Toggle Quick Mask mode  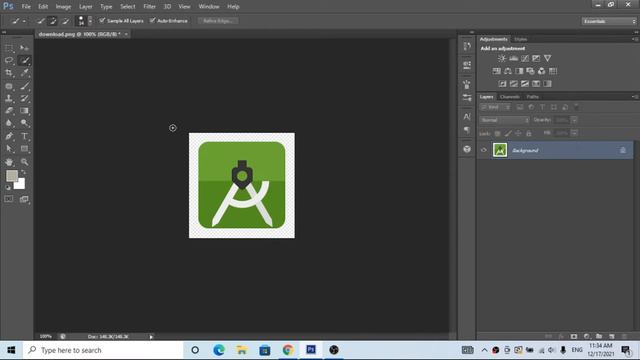click(x=9, y=199)
